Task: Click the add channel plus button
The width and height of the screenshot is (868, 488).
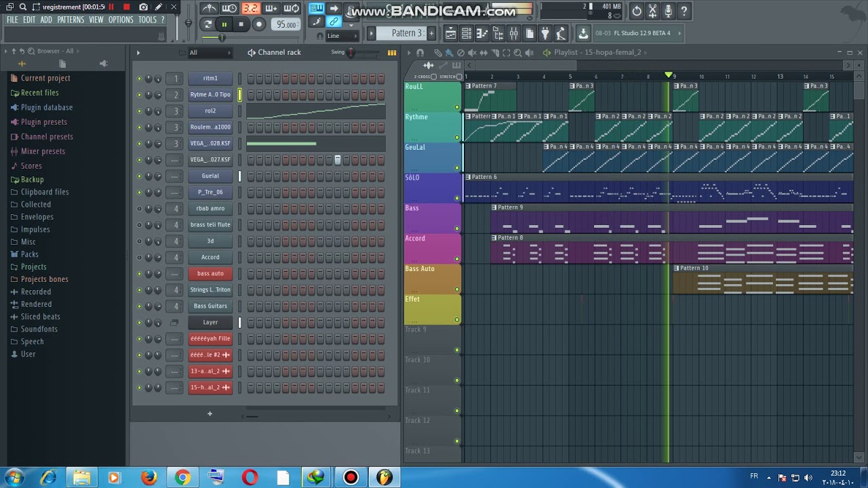Action: 210,413
